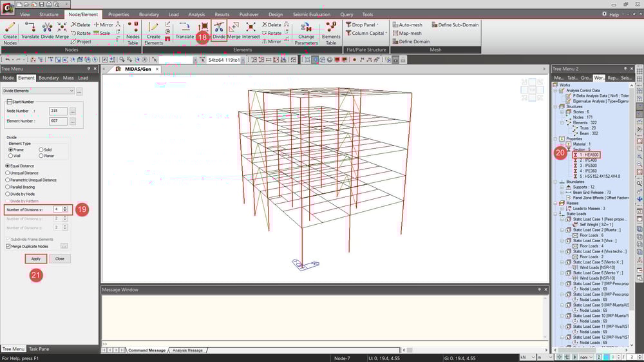Switch to the Analysis Message tab
This screenshot has width=644, height=362.
tap(187, 350)
